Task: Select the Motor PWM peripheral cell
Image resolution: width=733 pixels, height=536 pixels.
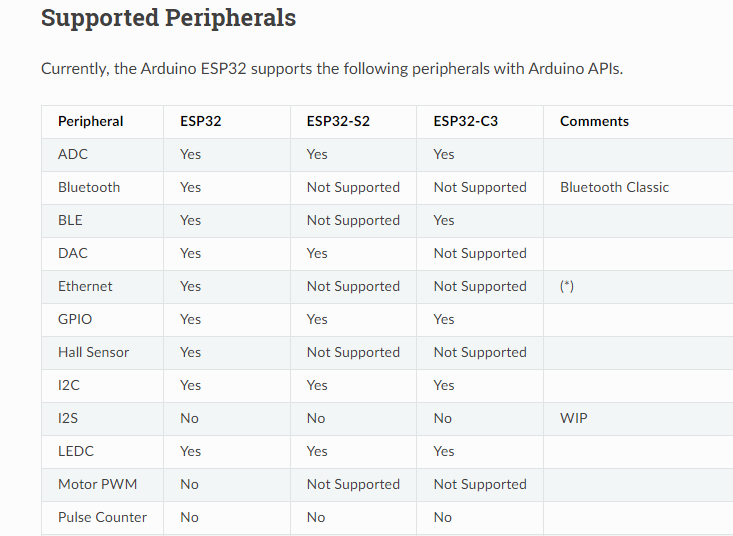Action: tap(97, 484)
